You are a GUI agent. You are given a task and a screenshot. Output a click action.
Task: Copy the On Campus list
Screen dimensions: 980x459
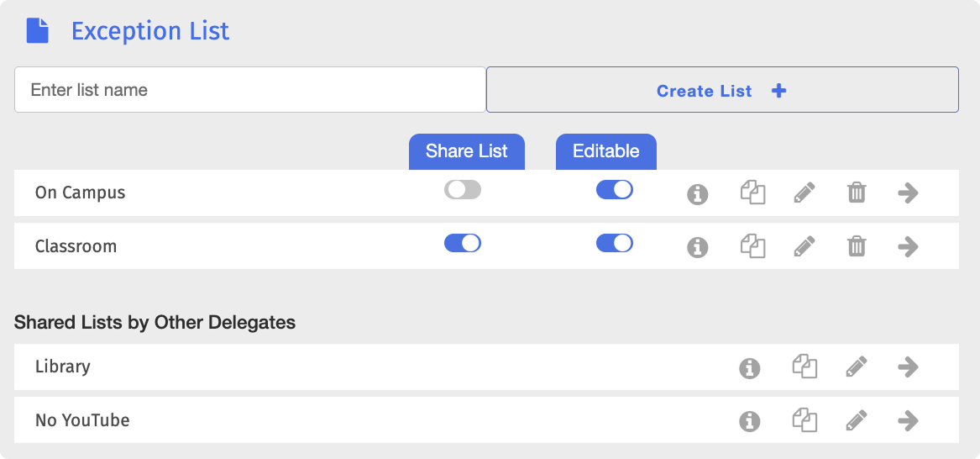[753, 193]
